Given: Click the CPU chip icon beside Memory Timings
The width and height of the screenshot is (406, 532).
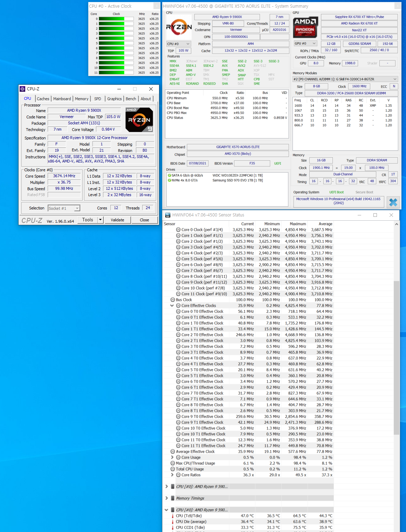Looking at the screenshot, I should coord(173,498).
